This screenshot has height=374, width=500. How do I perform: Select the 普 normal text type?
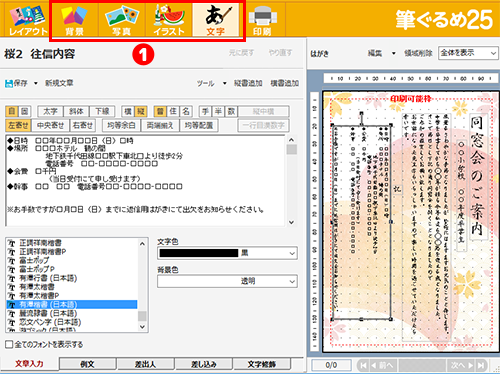pos(160,111)
